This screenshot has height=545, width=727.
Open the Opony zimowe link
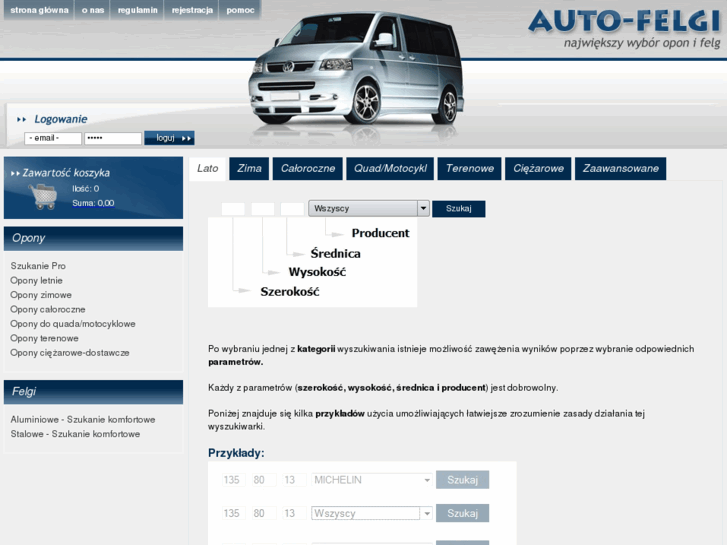tap(41, 295)
